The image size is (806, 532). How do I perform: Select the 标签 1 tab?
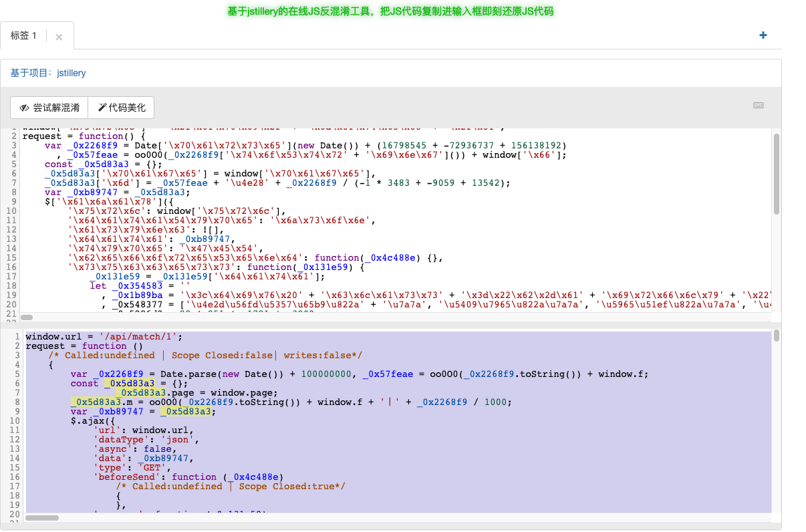point(24,36)
